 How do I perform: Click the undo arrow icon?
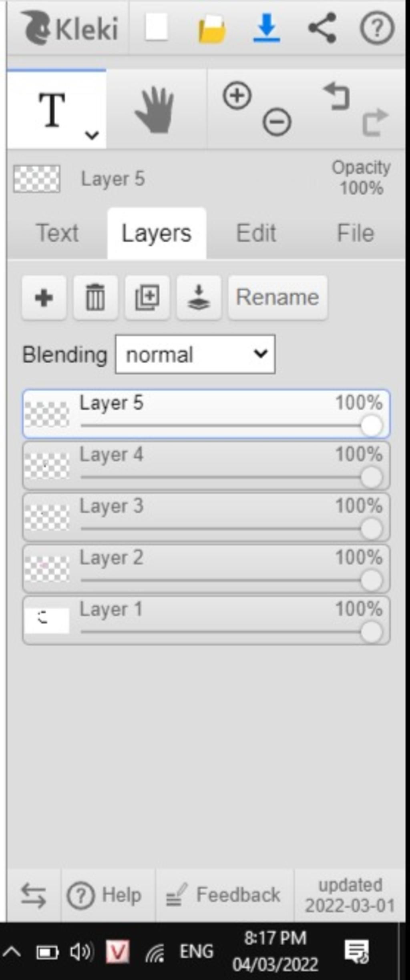point(337,96)
